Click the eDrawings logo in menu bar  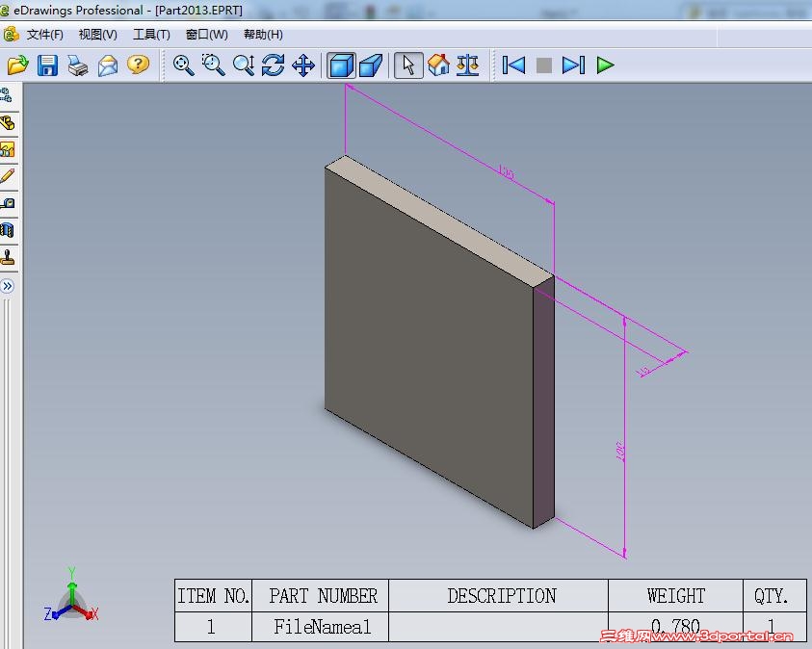(11, 35)
